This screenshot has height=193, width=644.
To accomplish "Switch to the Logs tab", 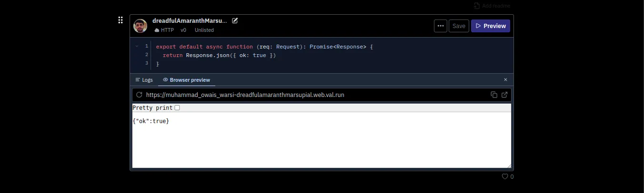I will 144,80.
